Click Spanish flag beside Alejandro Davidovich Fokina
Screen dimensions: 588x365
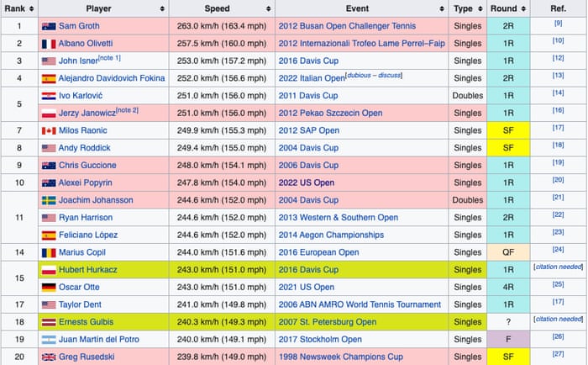pyautogui.click(x=49, y=78)
